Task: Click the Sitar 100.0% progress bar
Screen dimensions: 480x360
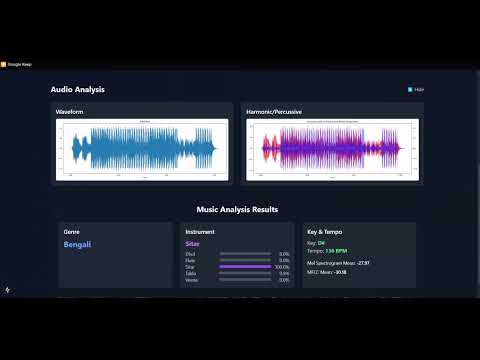Action: point(245,267)
